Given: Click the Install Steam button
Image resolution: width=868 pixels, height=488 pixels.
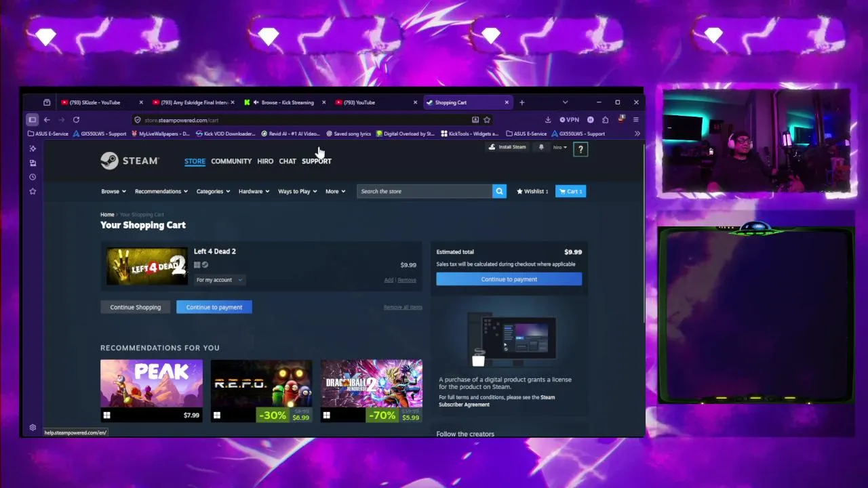Looking at the screenshot, I should pyautogui.click(x=508, y=147).
